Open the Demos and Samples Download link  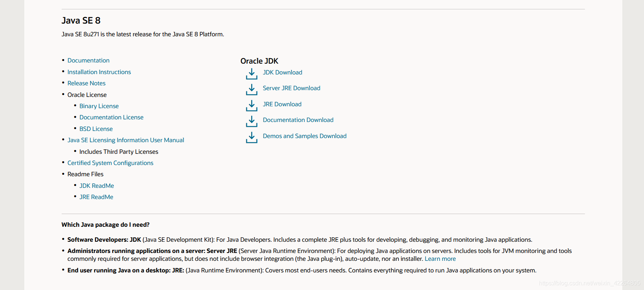pyautogui.click(x=305, y=136)
